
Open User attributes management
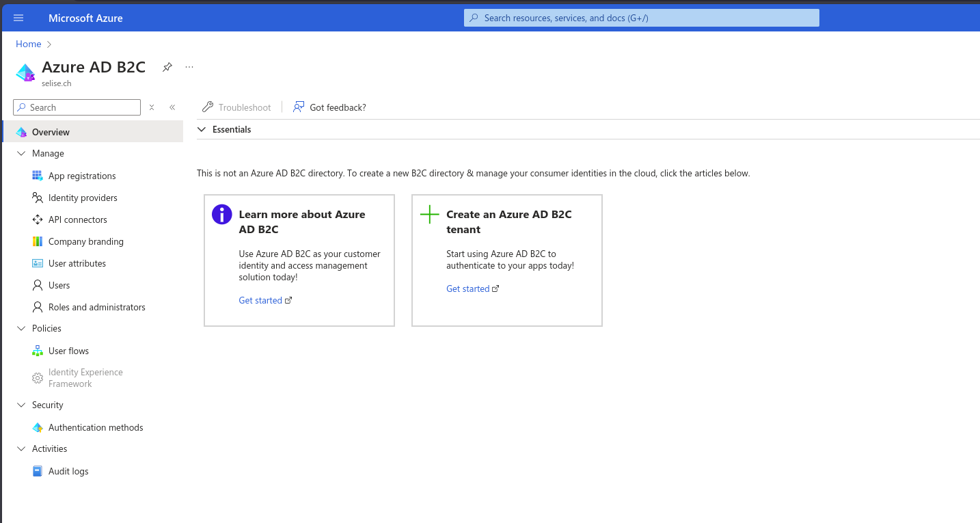pos(77,263)
